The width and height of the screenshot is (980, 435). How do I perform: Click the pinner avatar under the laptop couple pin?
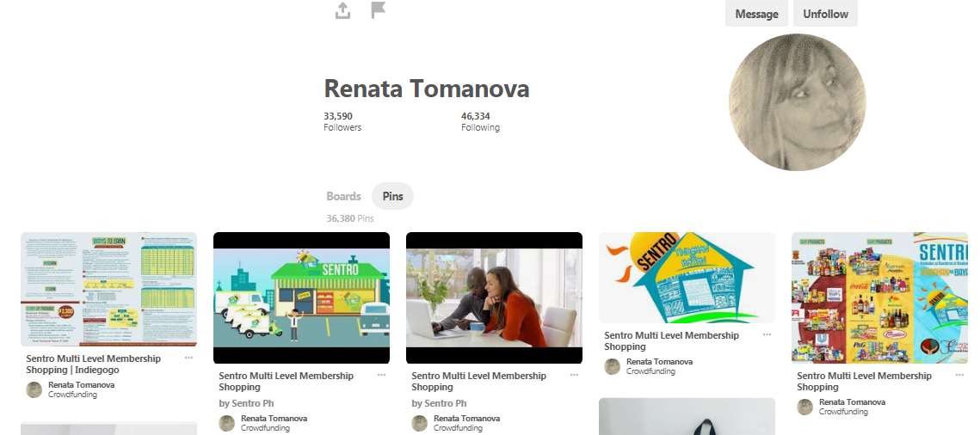coord(419,423)
